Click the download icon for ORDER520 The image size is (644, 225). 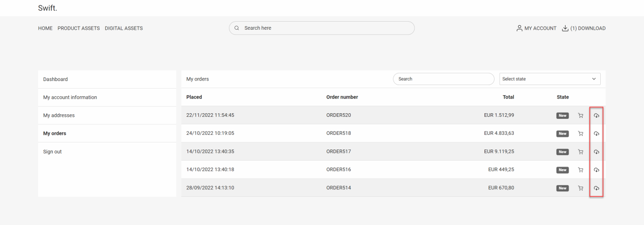coord(596,116)
